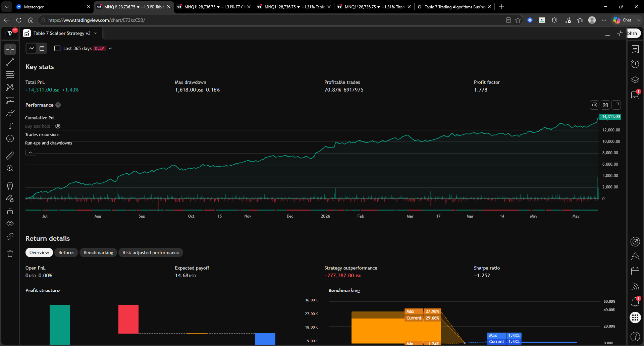This screenshot has width=644, height=346.
Task: Expand performance chart to fullscreen
Action: point(616,105)
